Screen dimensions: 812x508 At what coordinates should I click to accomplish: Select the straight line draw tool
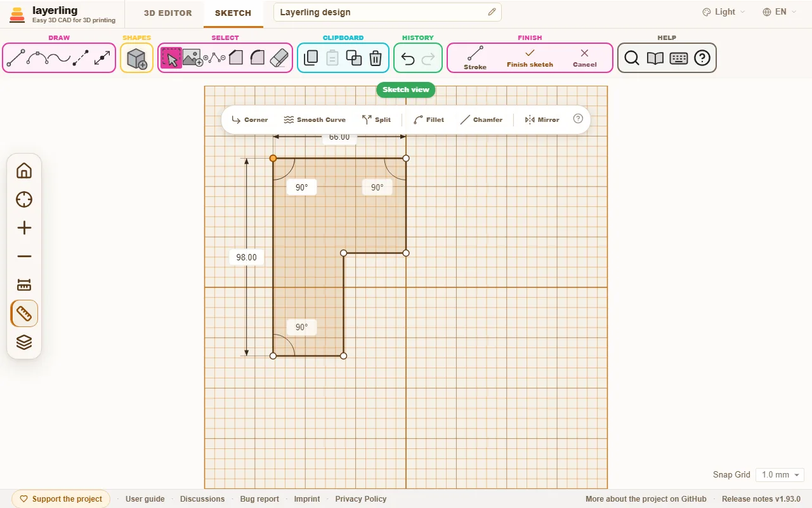click(x=16, y=58)
